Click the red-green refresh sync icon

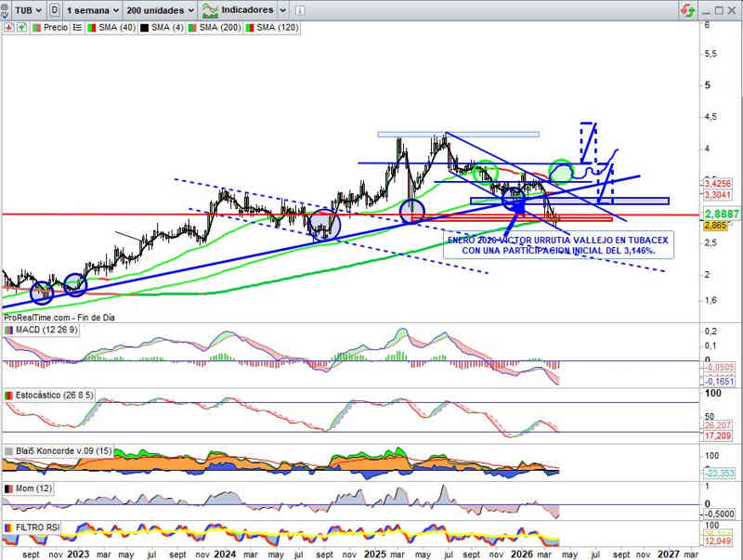pyautogui.click(x=687, y=10)
